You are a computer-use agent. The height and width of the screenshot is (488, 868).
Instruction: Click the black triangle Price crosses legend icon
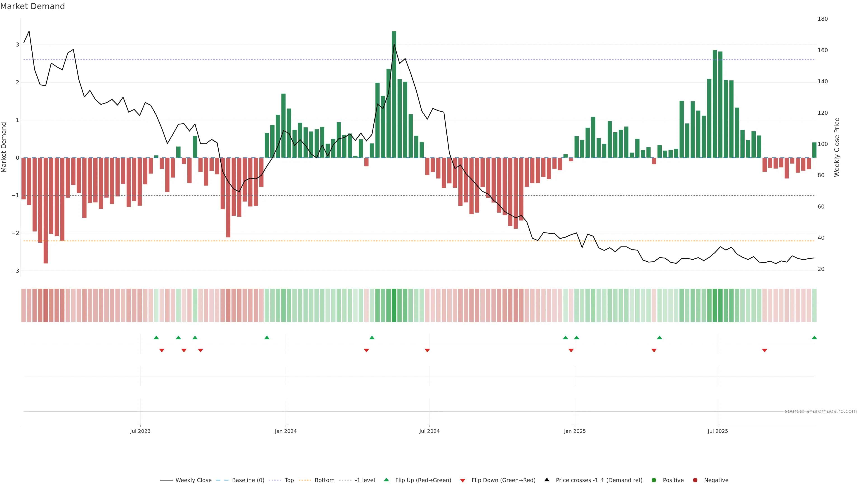pos(547,480)
